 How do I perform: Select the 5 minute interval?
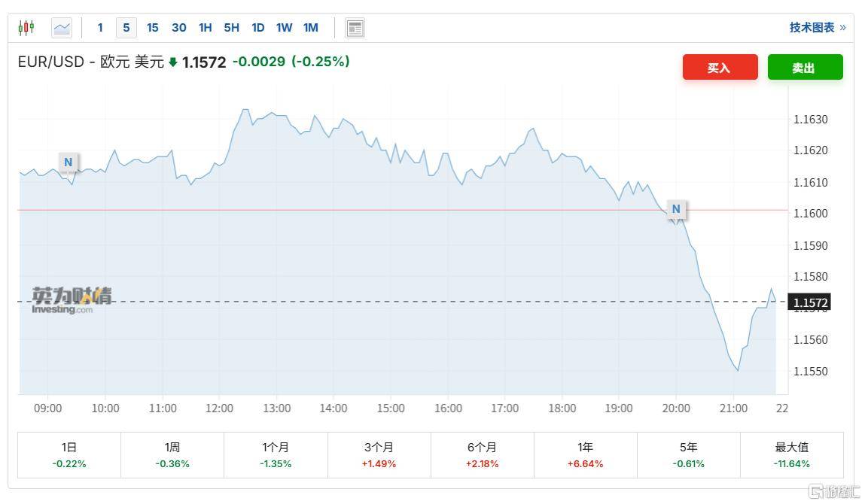[126, 28]
